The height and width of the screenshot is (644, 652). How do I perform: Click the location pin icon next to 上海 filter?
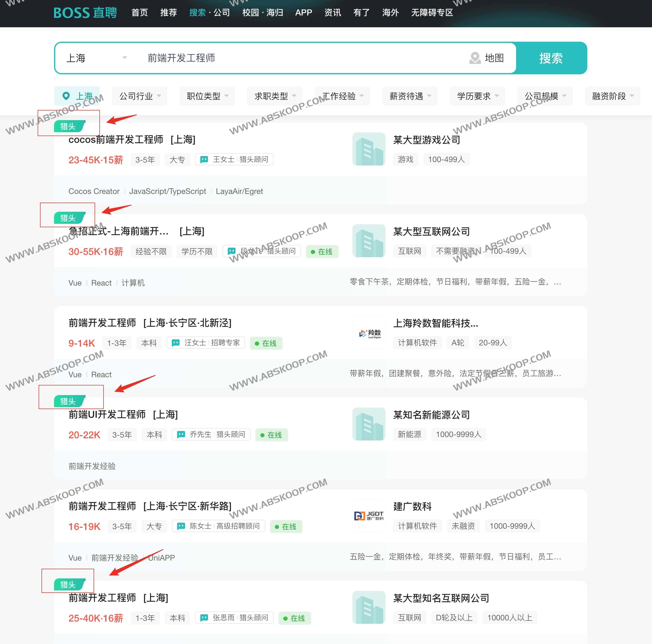(x=66, y=96)
